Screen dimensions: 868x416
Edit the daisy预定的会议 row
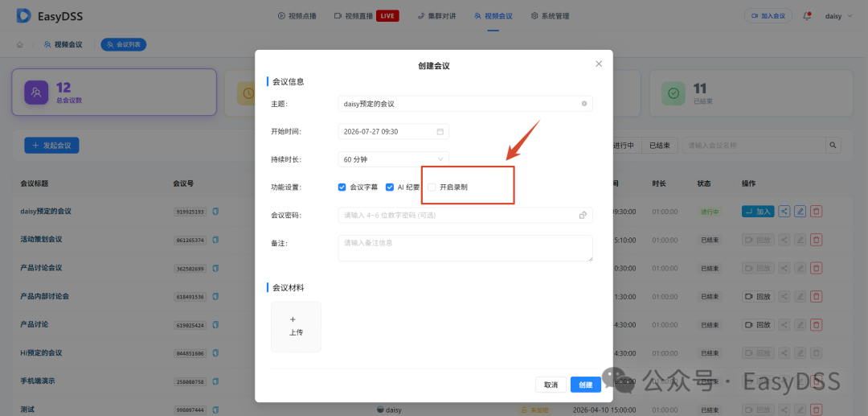pos(800,211)
